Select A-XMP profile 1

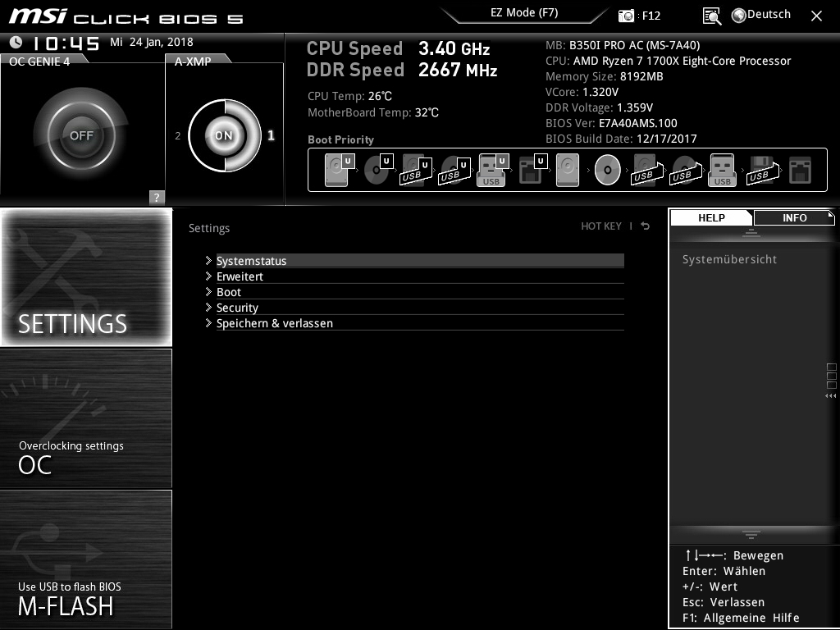pos(271,135)
